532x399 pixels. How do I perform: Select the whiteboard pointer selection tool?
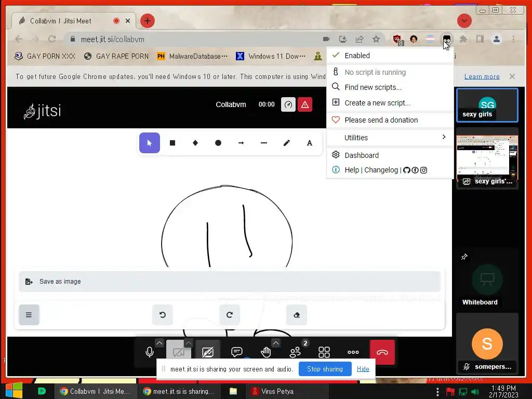pyautogui.click(x=149, y=143)
